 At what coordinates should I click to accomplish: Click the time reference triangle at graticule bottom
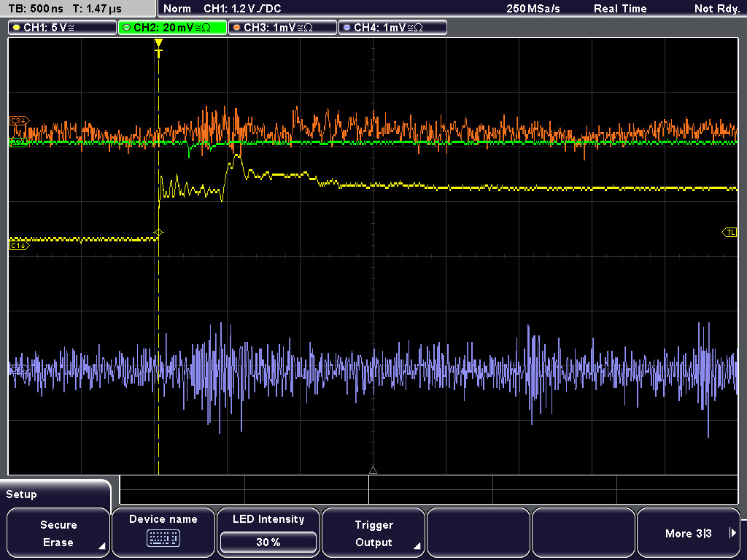373,470
